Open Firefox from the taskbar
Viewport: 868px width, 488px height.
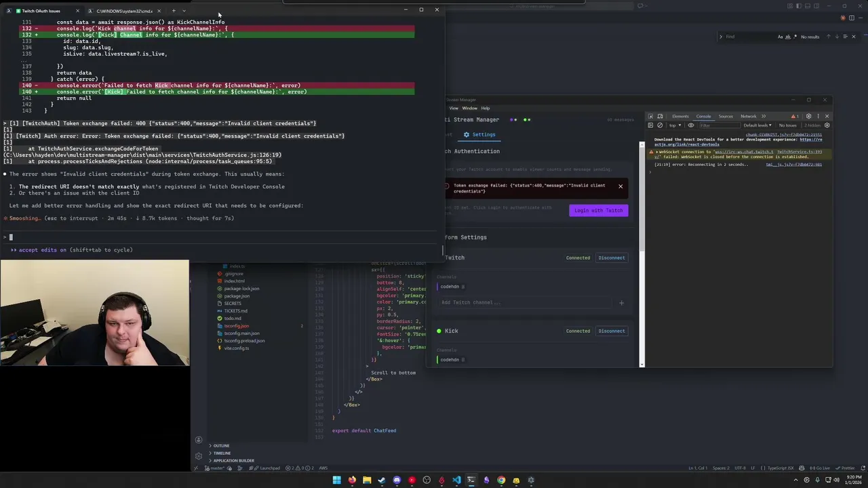pyautogui.click(x=352, y=480)
